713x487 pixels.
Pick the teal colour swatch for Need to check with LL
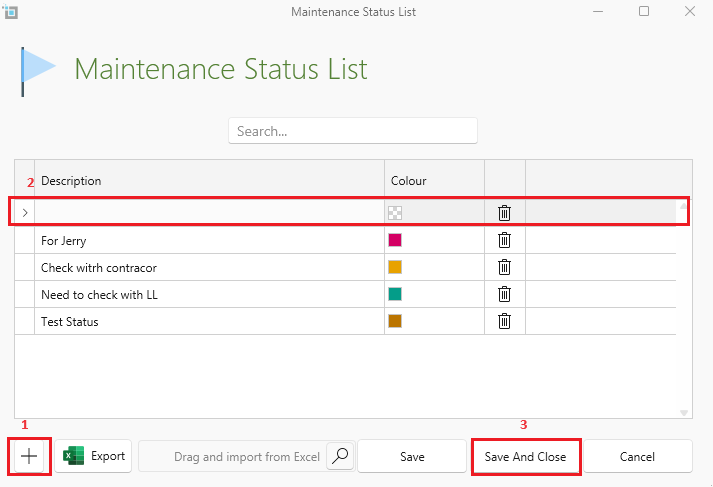click(395, 294)
